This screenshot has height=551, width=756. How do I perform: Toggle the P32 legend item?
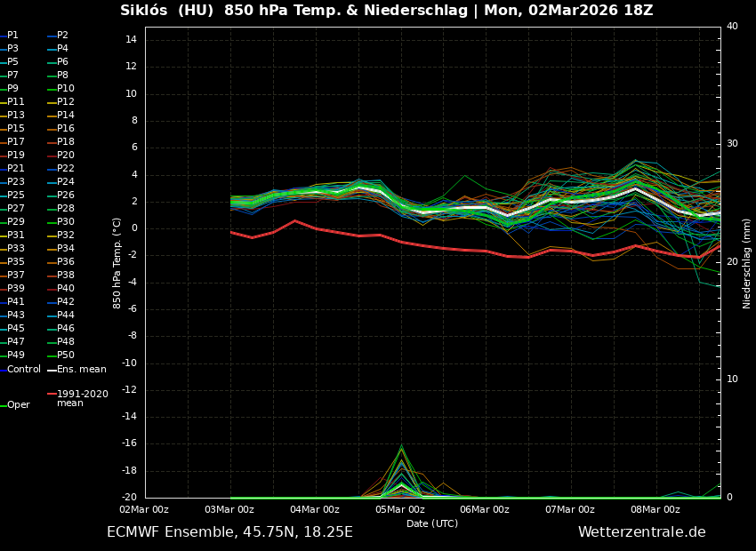[x=66, y=236]
